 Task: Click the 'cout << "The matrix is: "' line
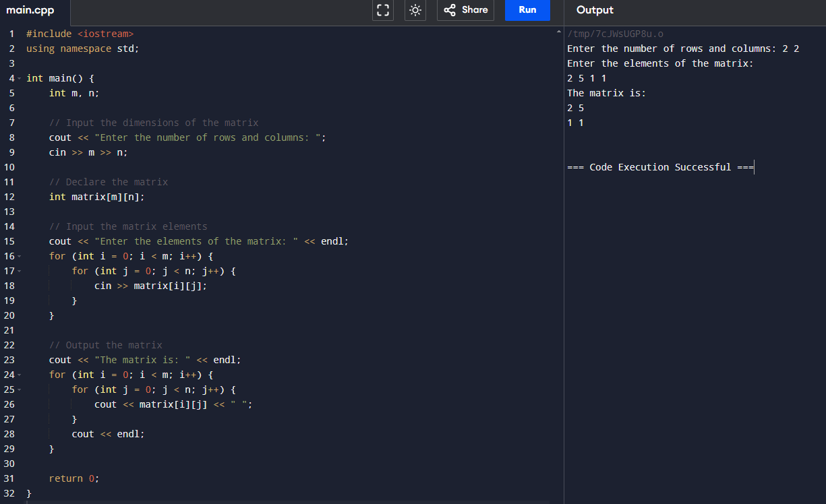pos(145,360)
